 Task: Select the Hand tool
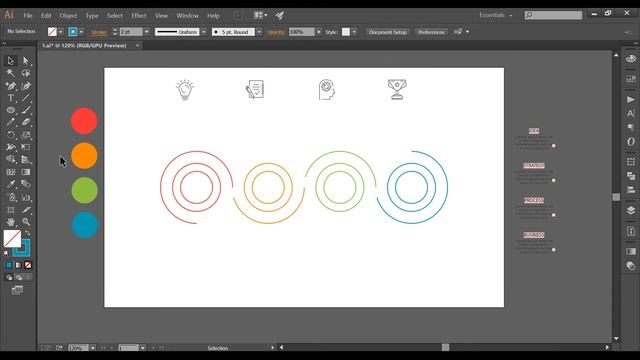(11, 222)
